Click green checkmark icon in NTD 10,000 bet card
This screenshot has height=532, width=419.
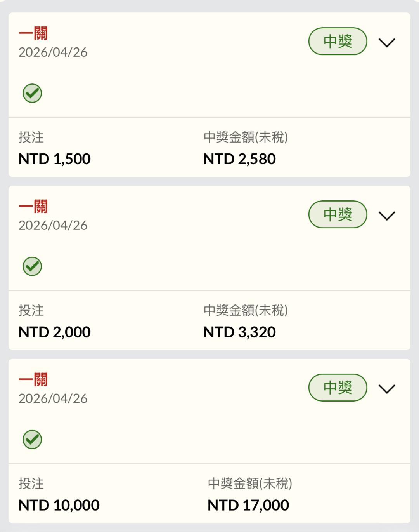pyautogui.click(x=32, y=440)
